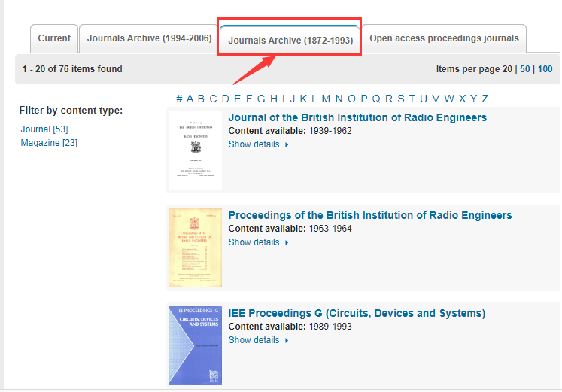This screenshot has width=562, height=392.
Task: Jump to titles starting with Q
Action: coord(376,99)
